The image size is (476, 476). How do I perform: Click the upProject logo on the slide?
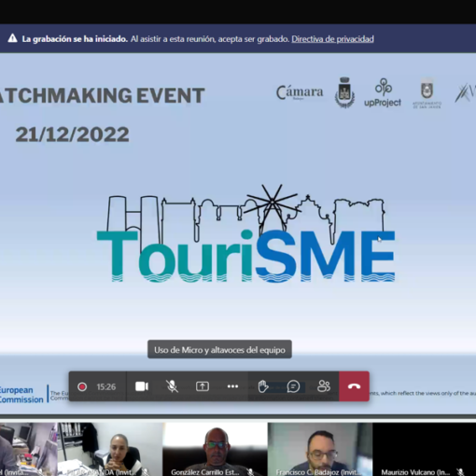click(x=383, y=92)
